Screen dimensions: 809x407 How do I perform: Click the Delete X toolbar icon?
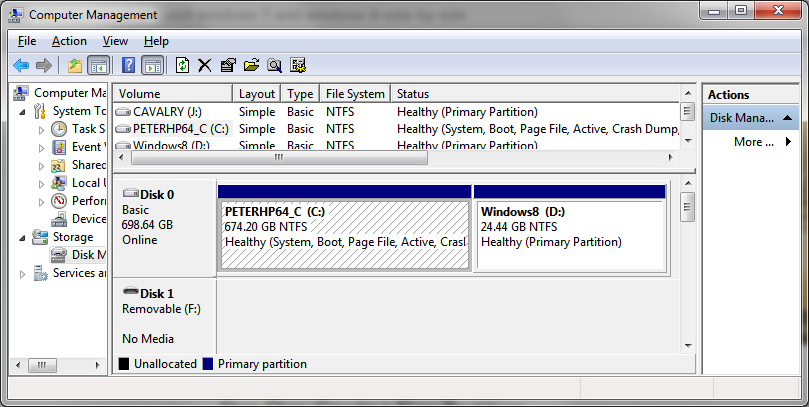[x=205, y=66]
